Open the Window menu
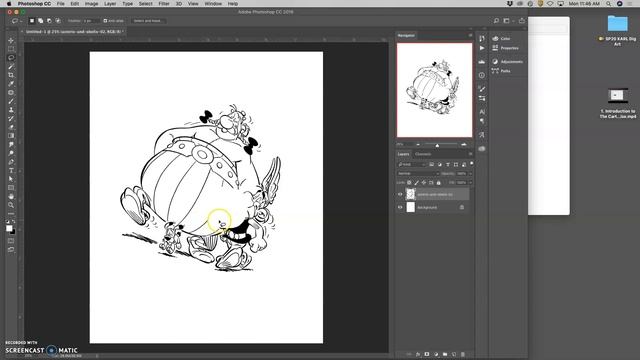 (213, 4)
